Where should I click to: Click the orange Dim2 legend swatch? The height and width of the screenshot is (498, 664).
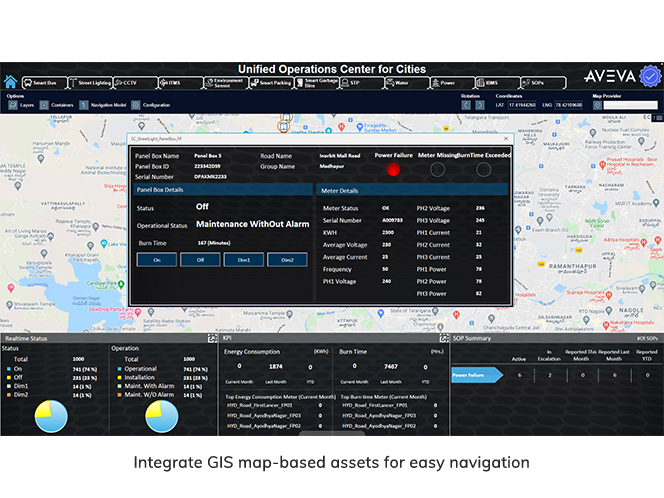[8, 395]
